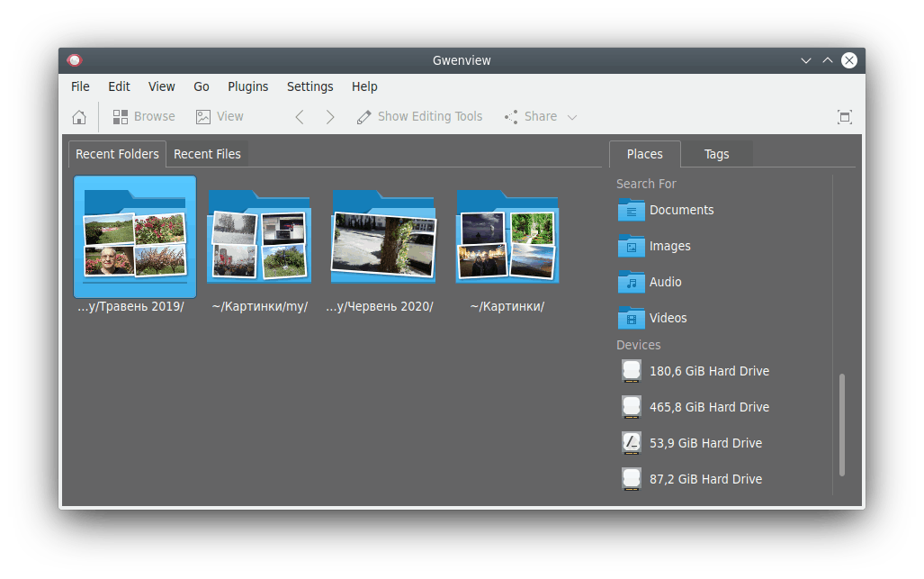Click the Gwenview app icon in title bar
This screenshot has width=924, height=579.
[75, 60]
